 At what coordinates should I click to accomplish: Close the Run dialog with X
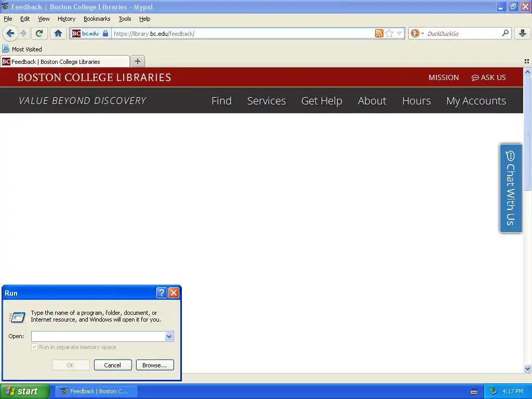[174, 292]
